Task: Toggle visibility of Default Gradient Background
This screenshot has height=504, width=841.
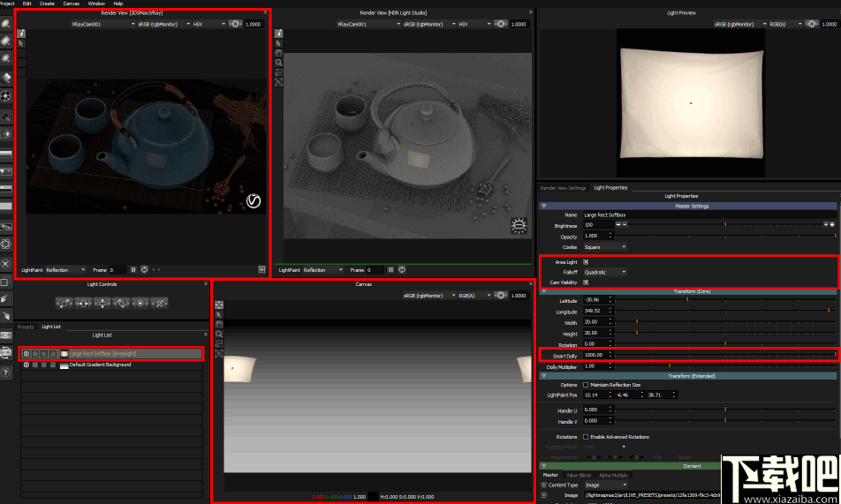Action: (x=27, y=365)
